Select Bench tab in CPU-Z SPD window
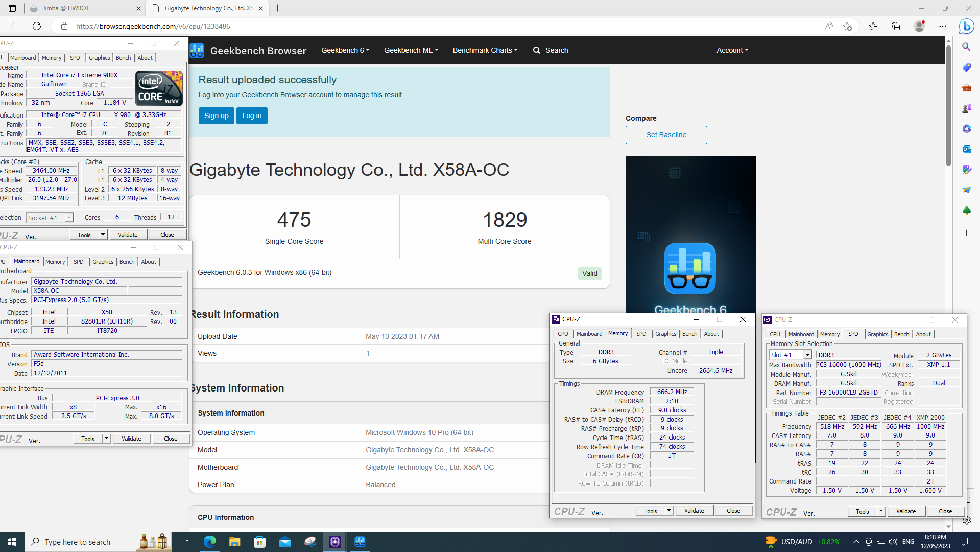 pos(901,334)
